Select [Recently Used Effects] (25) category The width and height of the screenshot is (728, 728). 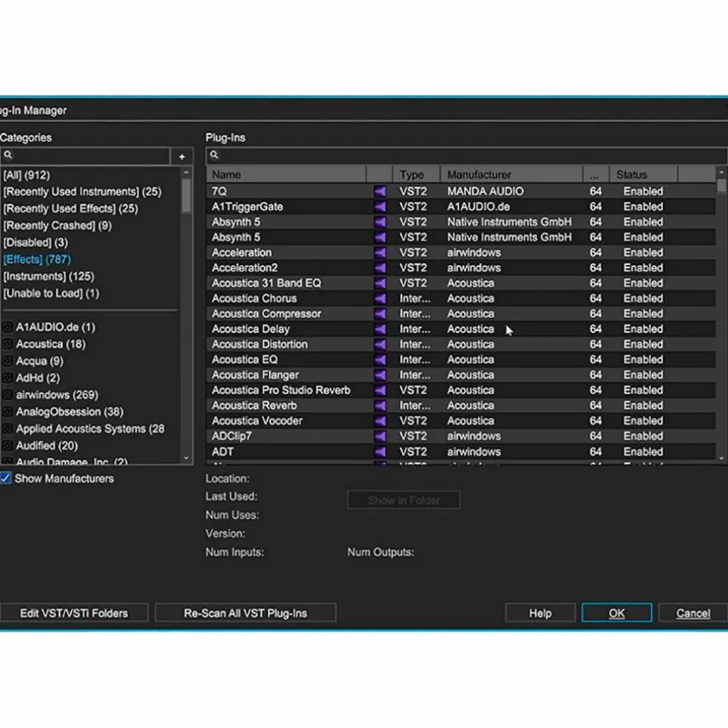pyautogui.click(x=70, y=209)
